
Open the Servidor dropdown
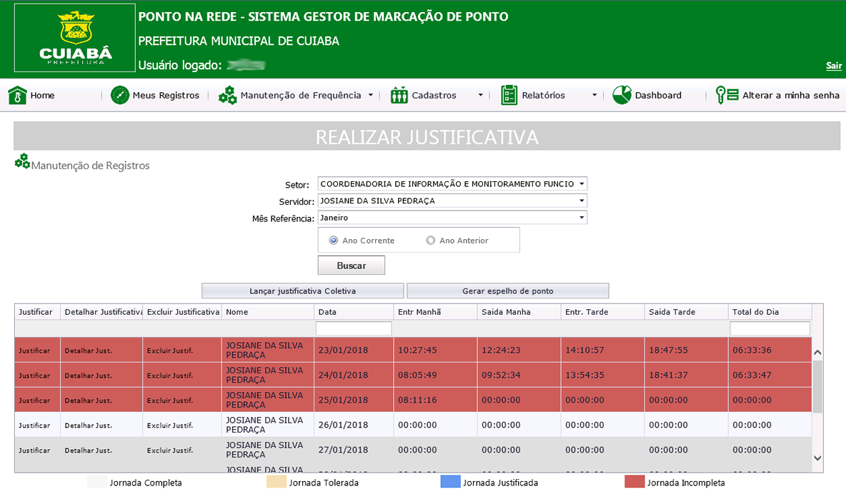(x=452, y=201)
